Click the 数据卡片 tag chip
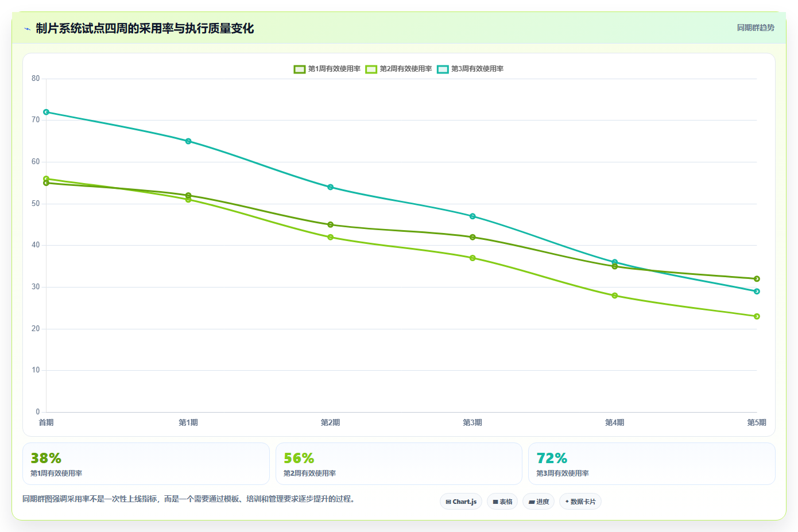Viewport: 798px width, 532px height. (580, 502)
